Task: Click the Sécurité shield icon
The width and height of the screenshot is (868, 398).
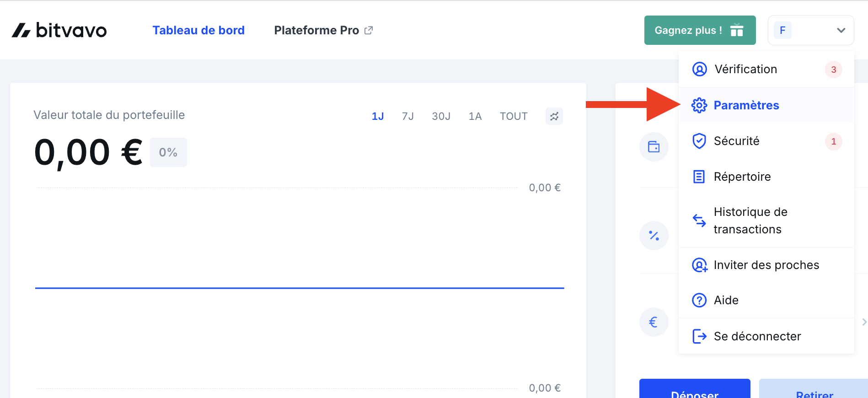Action: [x=699, y=141]
